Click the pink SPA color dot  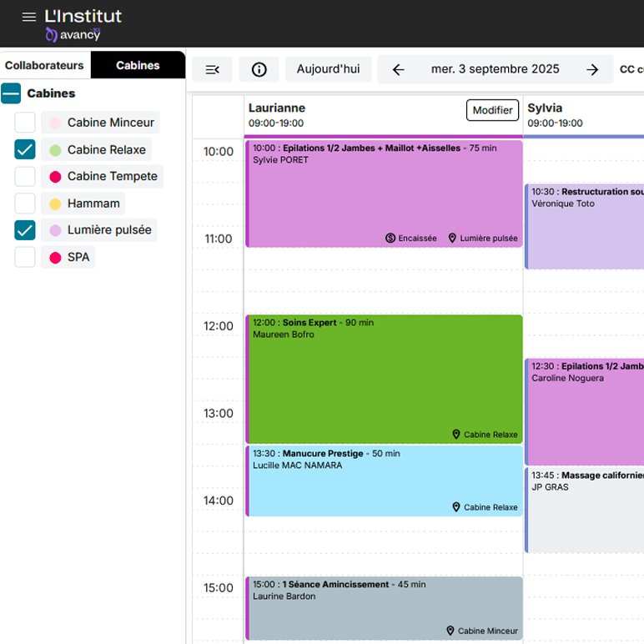coord(55,258)
